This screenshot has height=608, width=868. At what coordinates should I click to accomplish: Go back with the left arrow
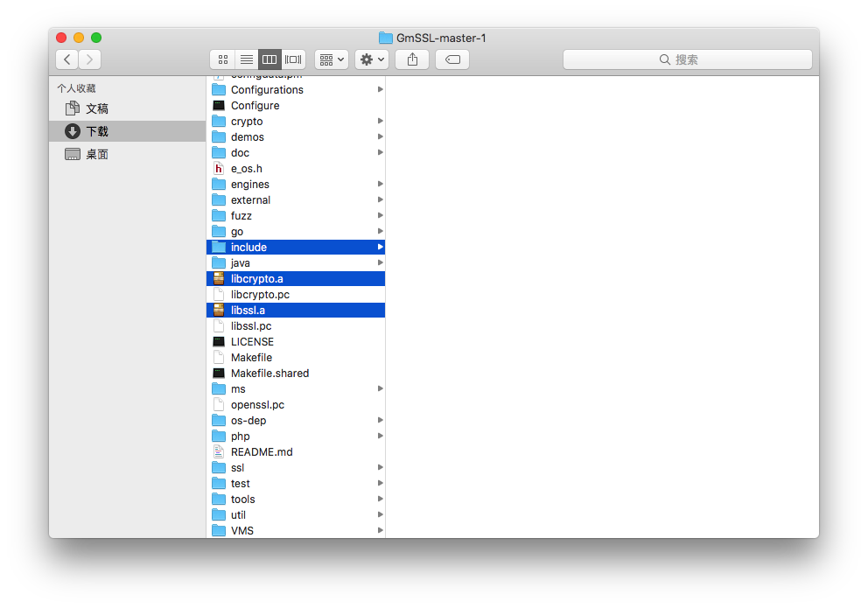click(x=67, y=59)
